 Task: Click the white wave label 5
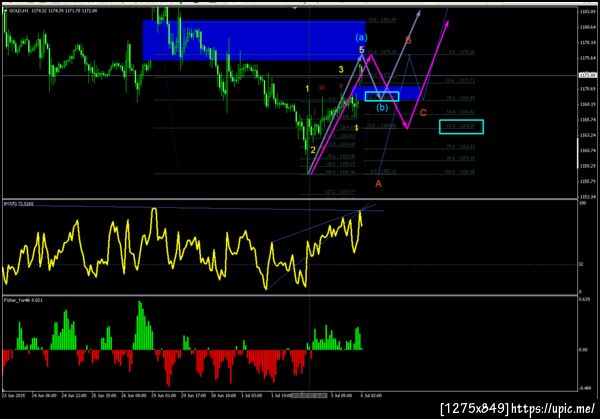(x=362, y=50)
